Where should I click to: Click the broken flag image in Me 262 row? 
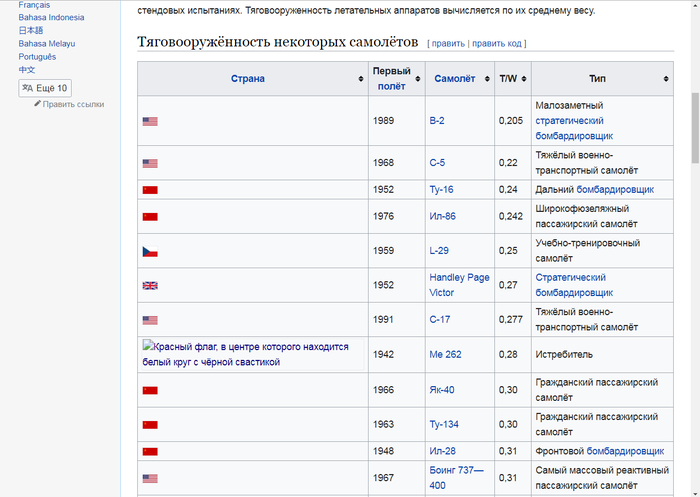point(150,346)
